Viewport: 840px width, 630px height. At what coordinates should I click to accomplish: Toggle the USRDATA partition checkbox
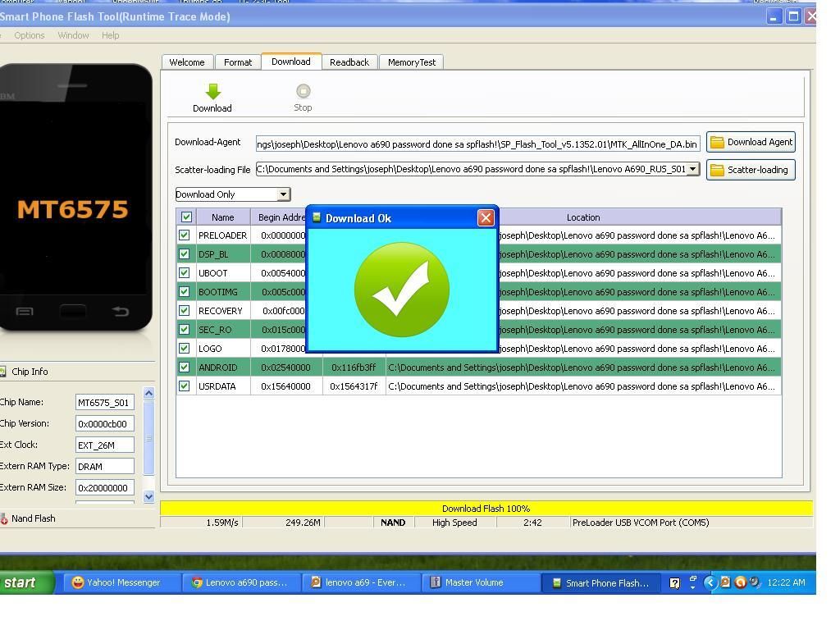click(x=185, y=386)
